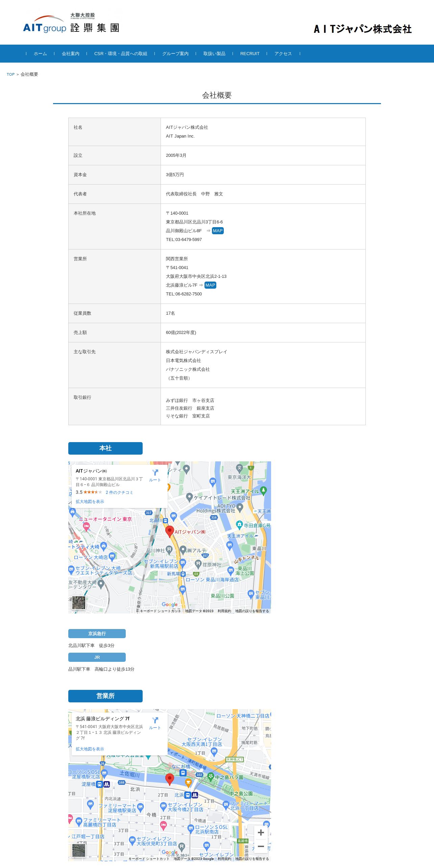The height and width of the screenshot is (868, 434).
Task: Click the JR label
Action: (x=97, y=657)
